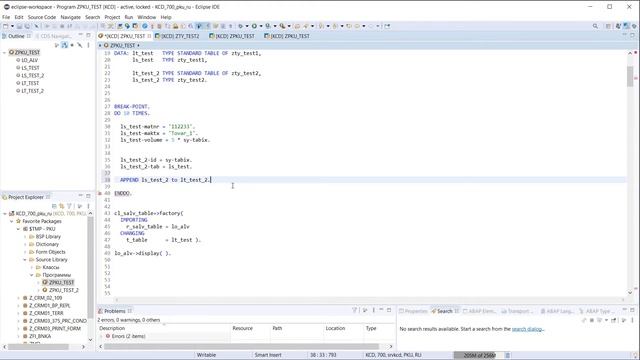Click the Open Perspective icon
The image size is (640, 360).
(608, 26)
